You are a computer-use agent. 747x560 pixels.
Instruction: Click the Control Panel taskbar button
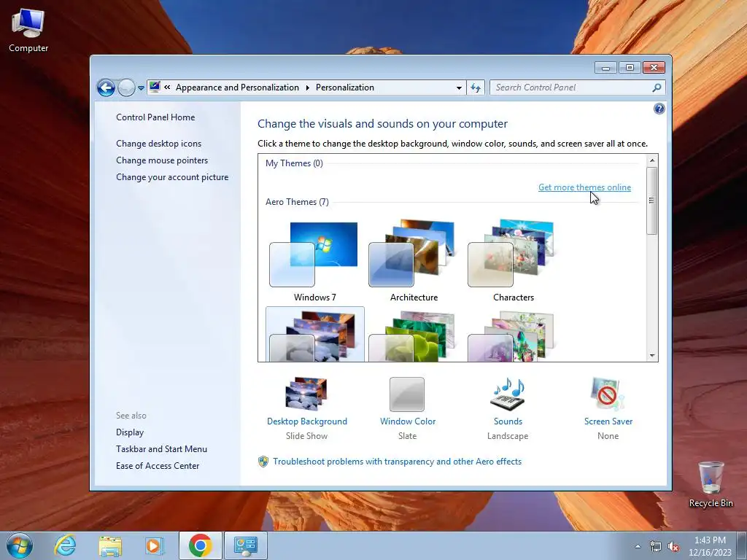pos(245,545)
